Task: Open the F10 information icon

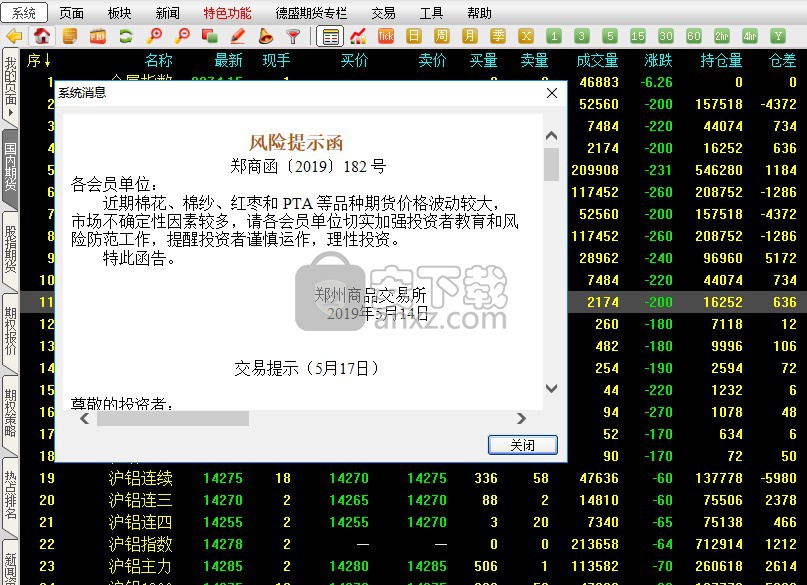Action: pos(98,36)
